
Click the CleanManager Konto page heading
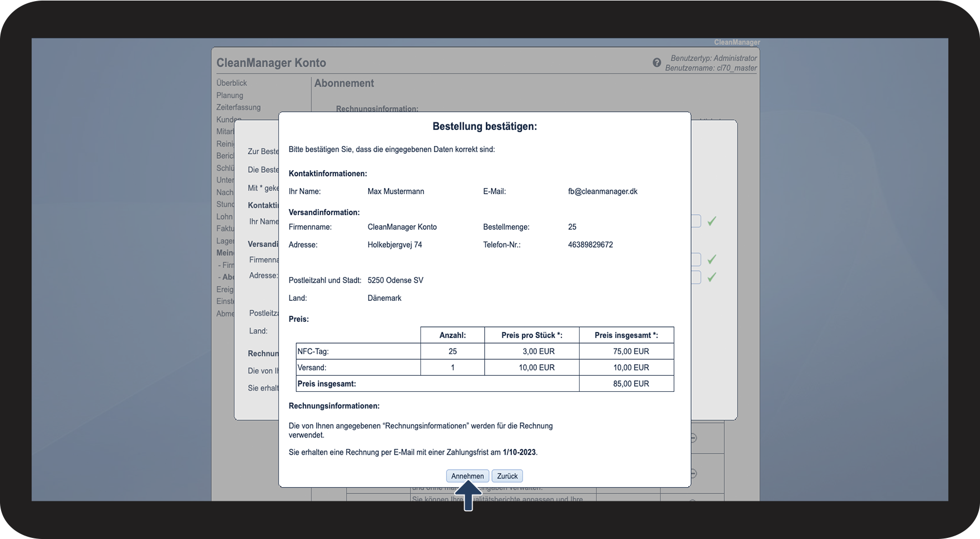click(271, 63)
